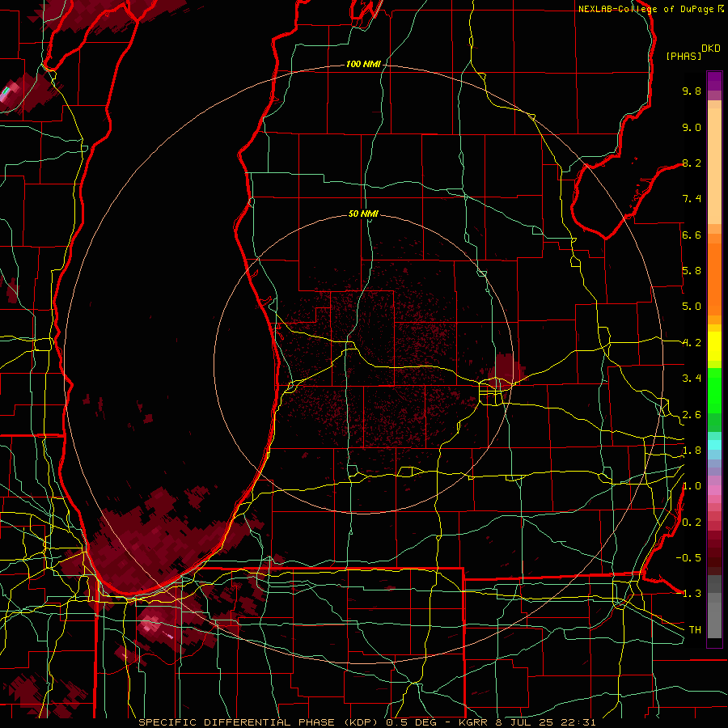Select the 9.0 scale value

pos(692,127)
